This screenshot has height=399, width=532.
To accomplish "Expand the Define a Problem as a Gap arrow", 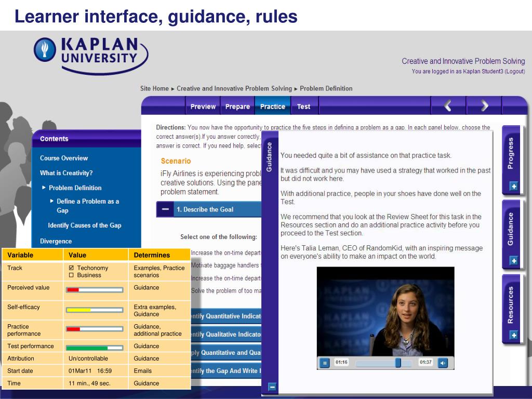I will click(x=51, y=201).
